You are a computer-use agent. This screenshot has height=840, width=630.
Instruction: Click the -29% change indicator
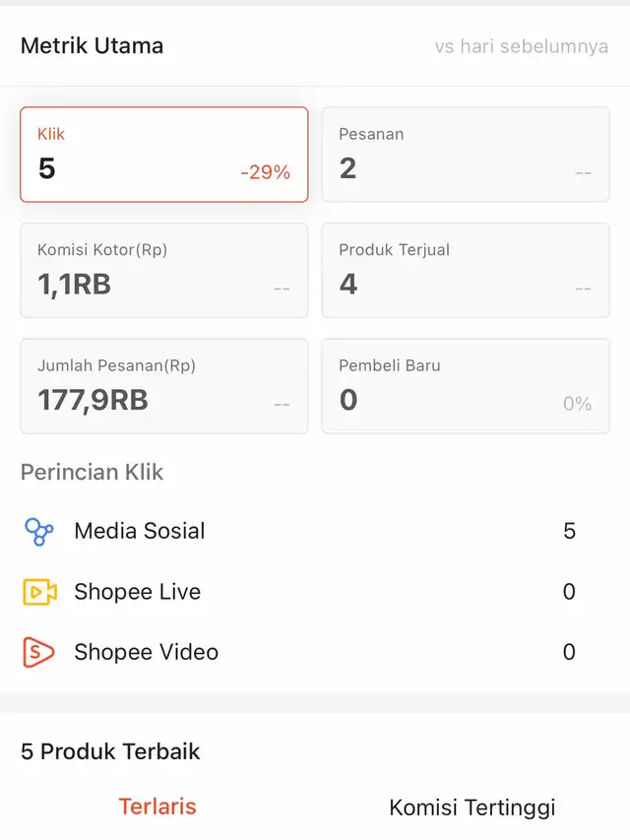[x=265, y=172]
